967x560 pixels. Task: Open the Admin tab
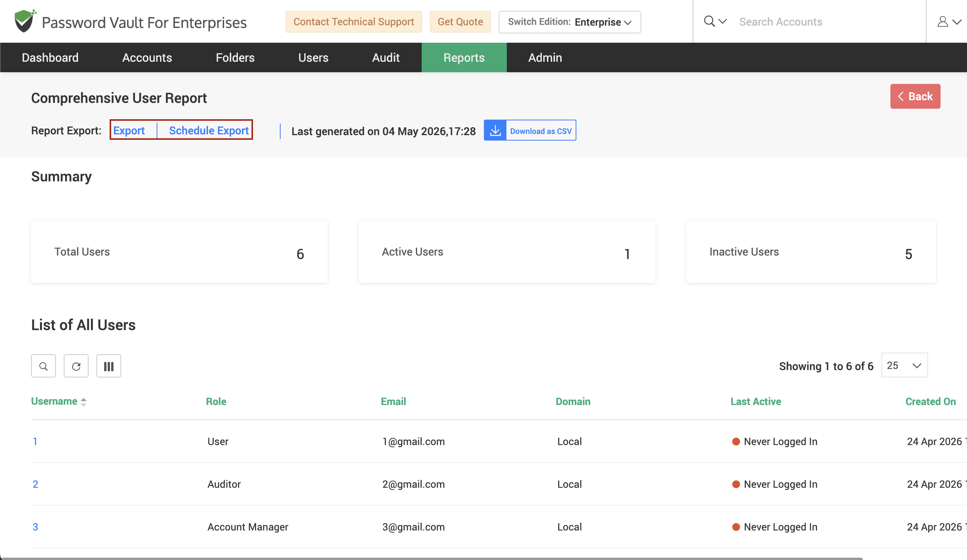[x=545, y=57]
